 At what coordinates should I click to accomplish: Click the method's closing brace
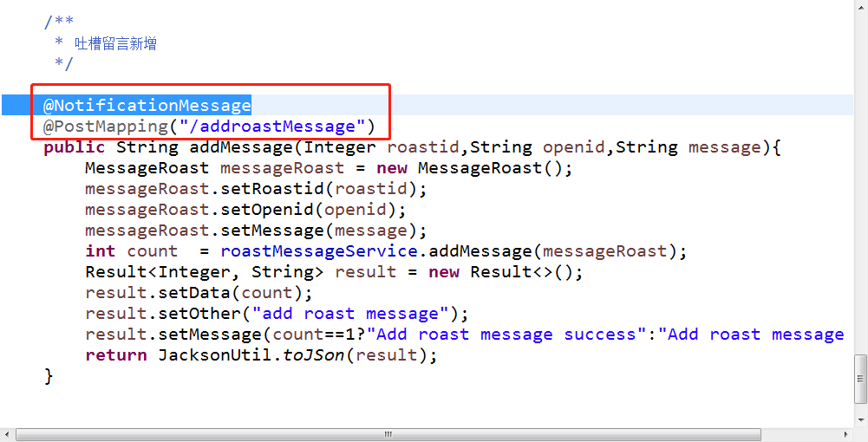pos(49,376)
